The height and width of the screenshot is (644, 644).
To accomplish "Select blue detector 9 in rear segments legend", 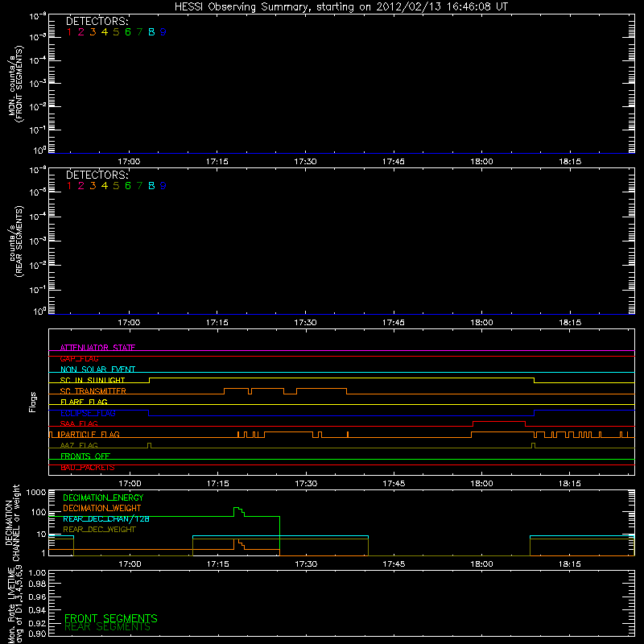I will (163, 186).
